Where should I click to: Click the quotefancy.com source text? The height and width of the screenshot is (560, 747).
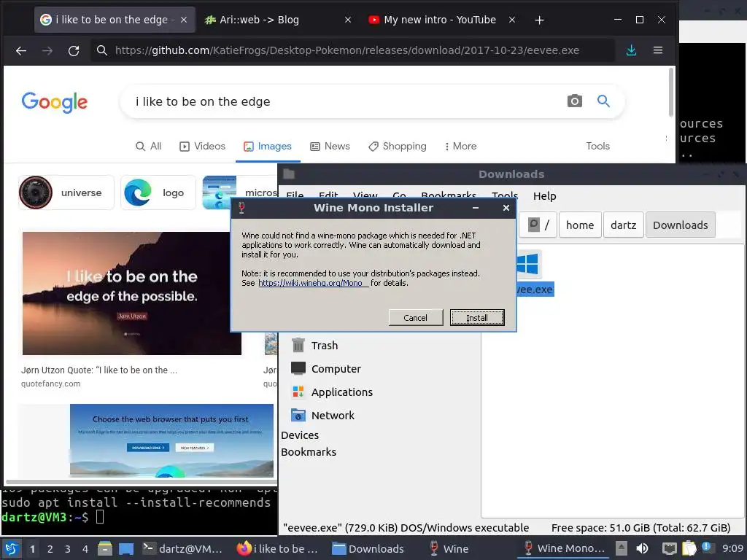pyautogui.click(x=50, y=384)
